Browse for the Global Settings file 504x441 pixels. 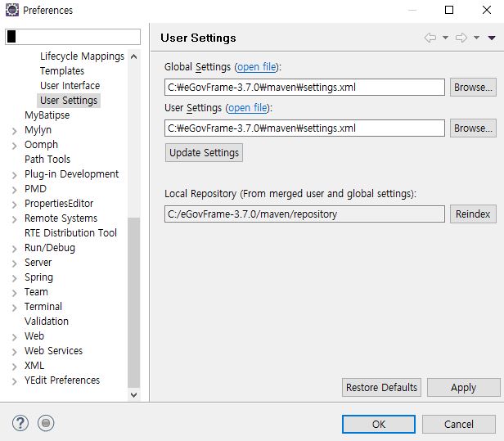click(x=473, y=88)
